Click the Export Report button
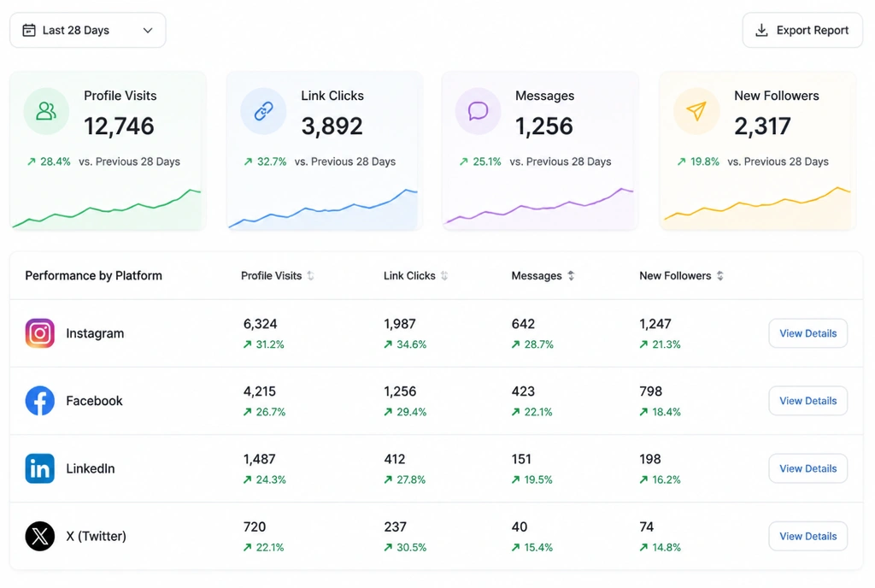The height and width of the screenshot is (588, 875). click(802, 30)
